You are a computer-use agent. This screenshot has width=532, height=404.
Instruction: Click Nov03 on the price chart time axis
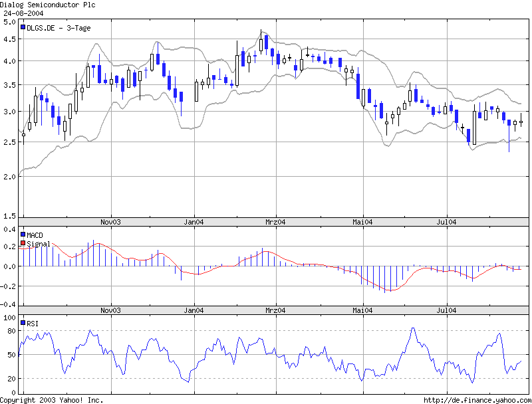[110, 221]
